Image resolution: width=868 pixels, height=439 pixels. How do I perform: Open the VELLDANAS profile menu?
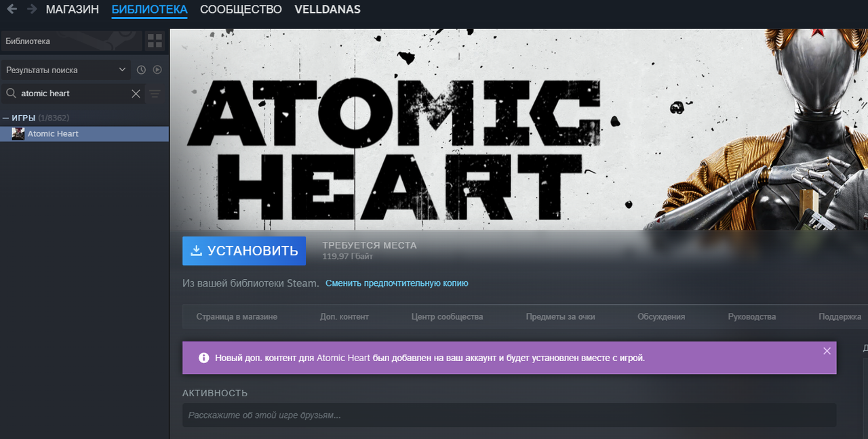tap(328, 9)
